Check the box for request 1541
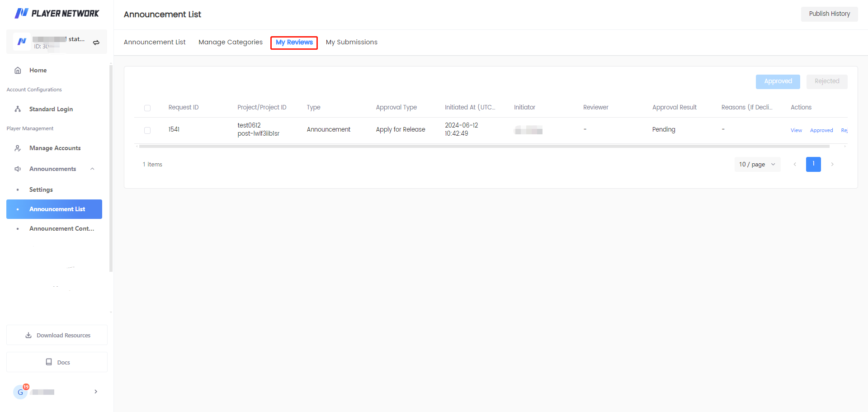The height and width of the screenshot is (412, 868). coord(147,130)
